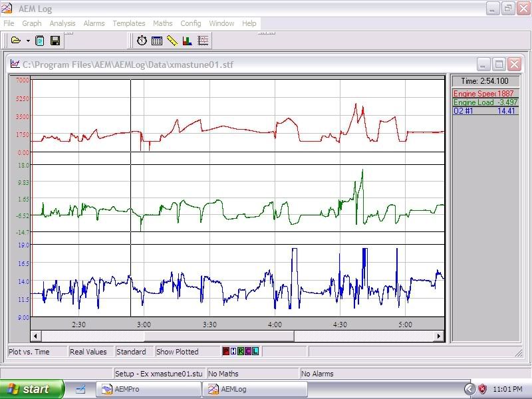The image size is (532, 399).
Task: Open the File menu
Action: coord(9,23)
